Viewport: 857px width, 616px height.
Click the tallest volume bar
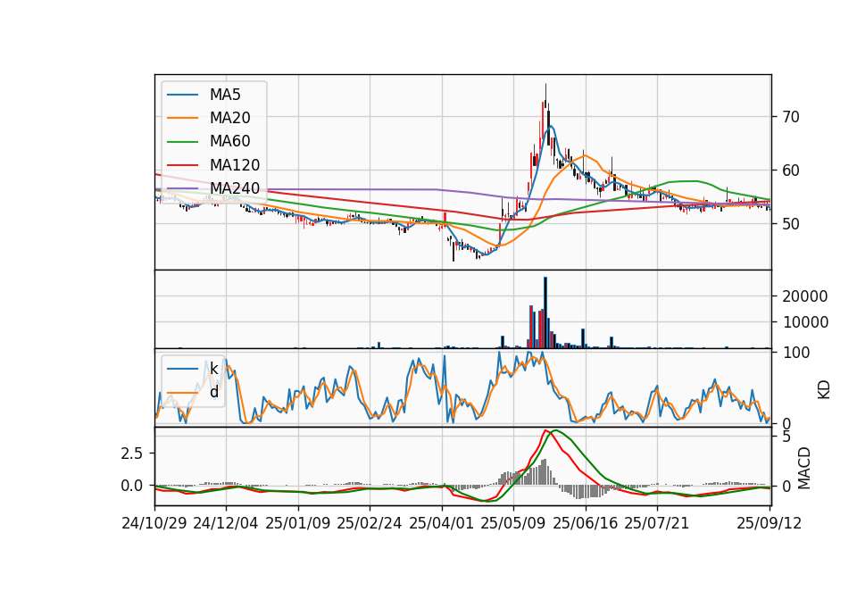coord(545,312)
